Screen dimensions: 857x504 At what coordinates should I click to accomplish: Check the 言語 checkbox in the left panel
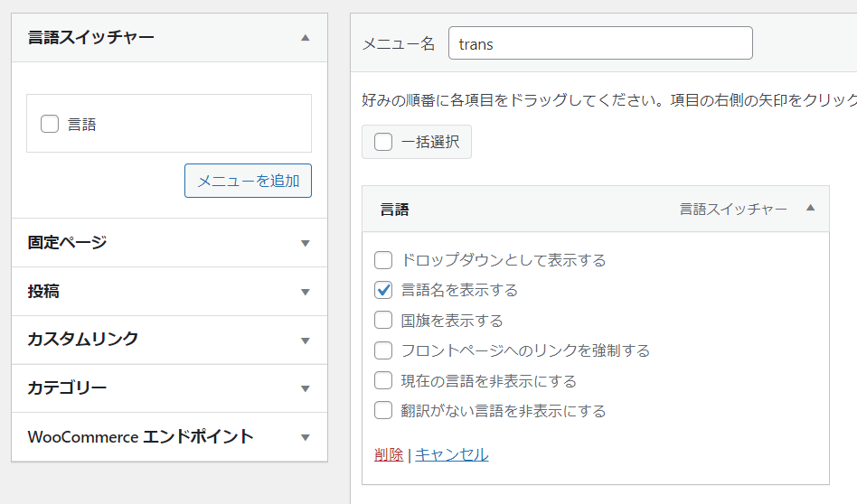pos(50,124)
